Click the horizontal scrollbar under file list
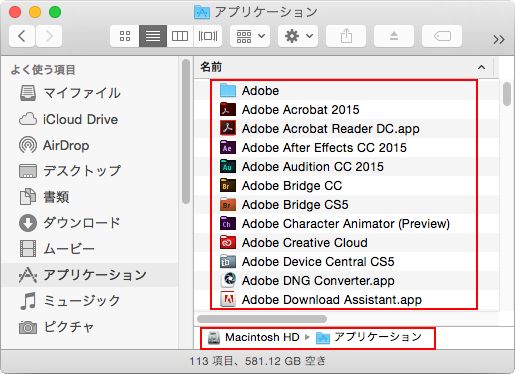The height and width of the screenshot is (374, 515). [x=262, y=319]
